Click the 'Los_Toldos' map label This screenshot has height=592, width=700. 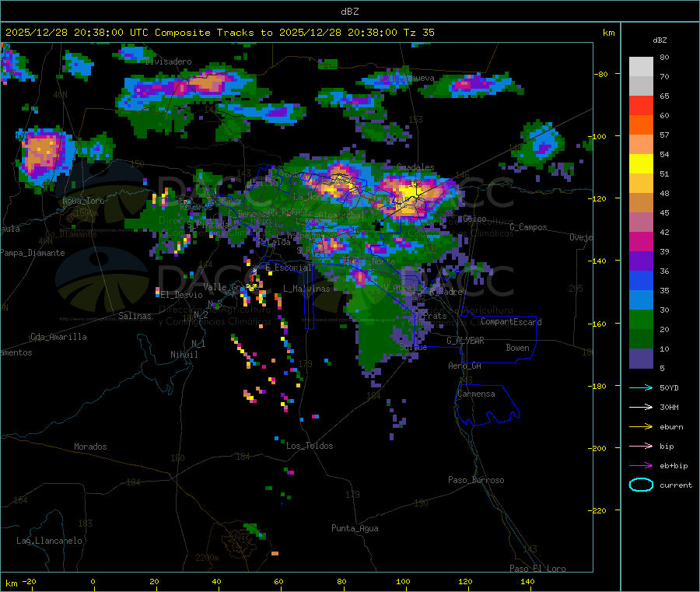[310, 446]
